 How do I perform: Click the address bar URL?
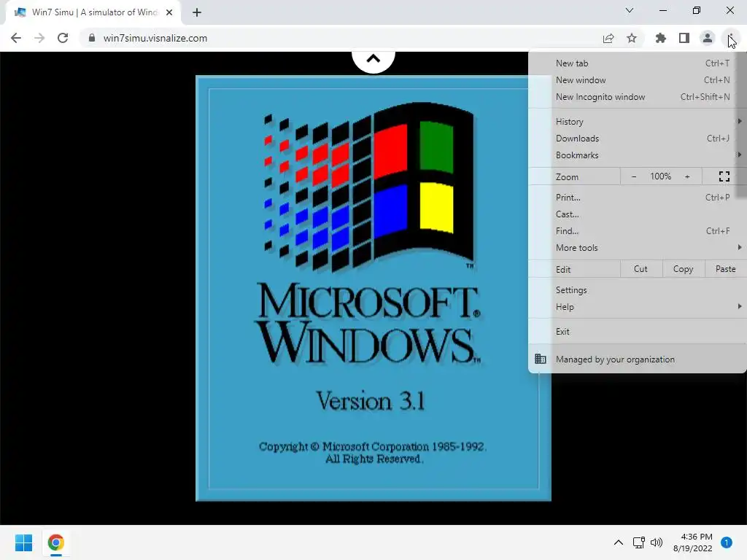pyautogui.click(x=155, y=38)
